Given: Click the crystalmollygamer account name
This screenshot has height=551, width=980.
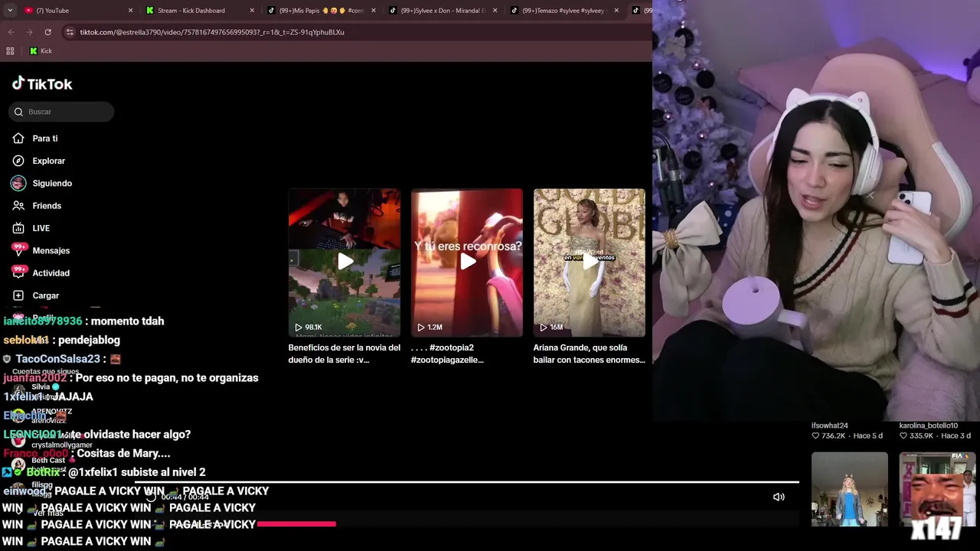Looking at the screenshot, I should [62, 445].
